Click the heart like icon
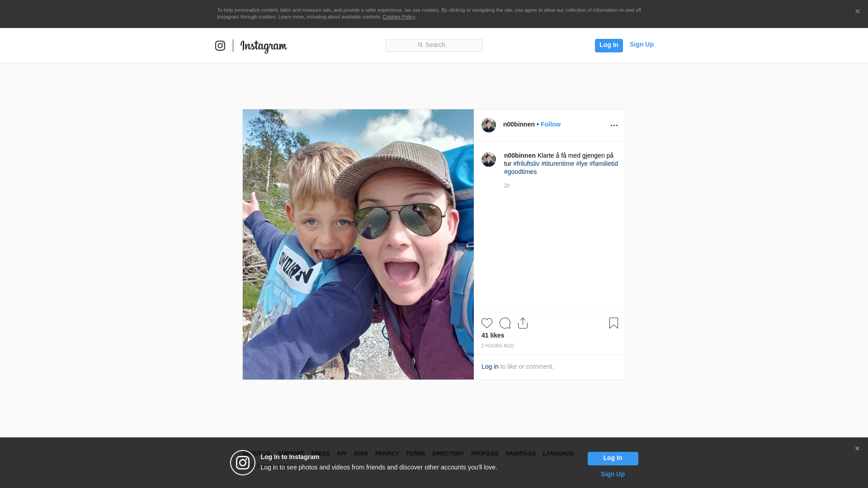Viewport: 868px width, 488px height. click(x=487, y=323)
